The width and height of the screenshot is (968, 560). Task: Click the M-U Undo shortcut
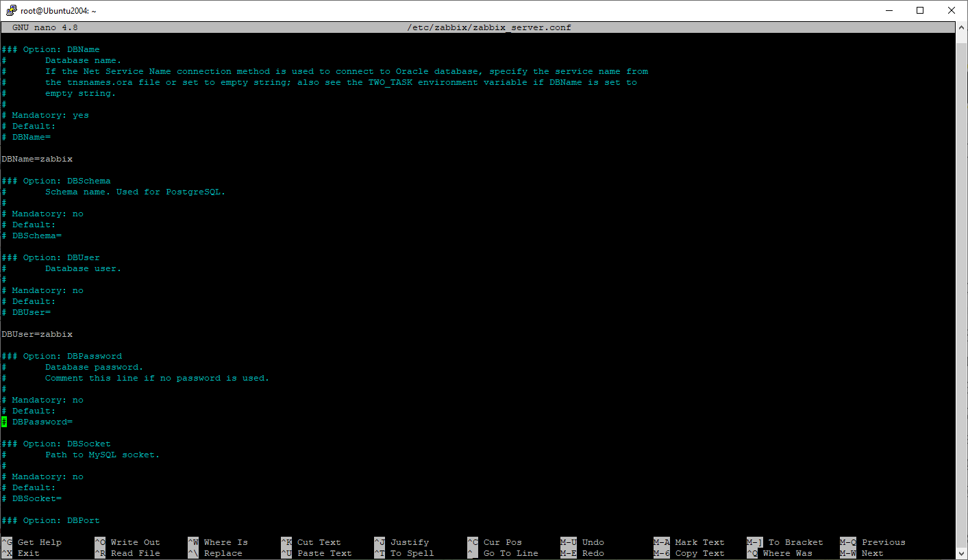click(582, 542)
